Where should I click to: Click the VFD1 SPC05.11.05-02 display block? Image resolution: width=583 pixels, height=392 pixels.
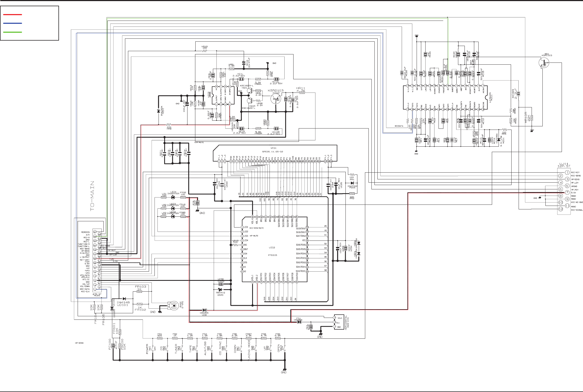275,153
